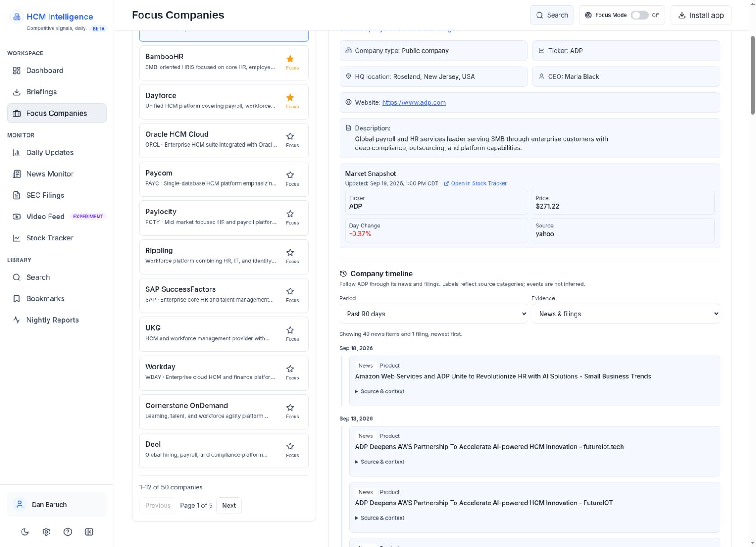Expand Source & context for futureiot.tech article
The image size is (756, 547).
coord(380,462)
